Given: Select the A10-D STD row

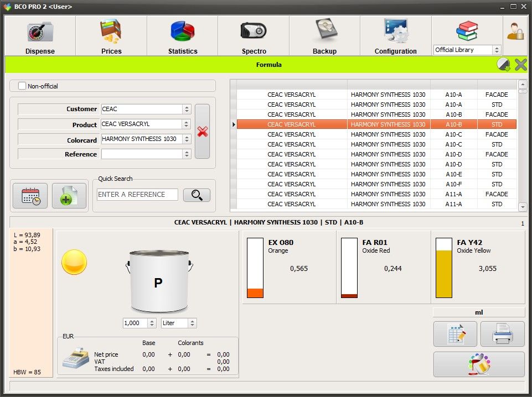Looking at the screenshot, I should point(376,164).
